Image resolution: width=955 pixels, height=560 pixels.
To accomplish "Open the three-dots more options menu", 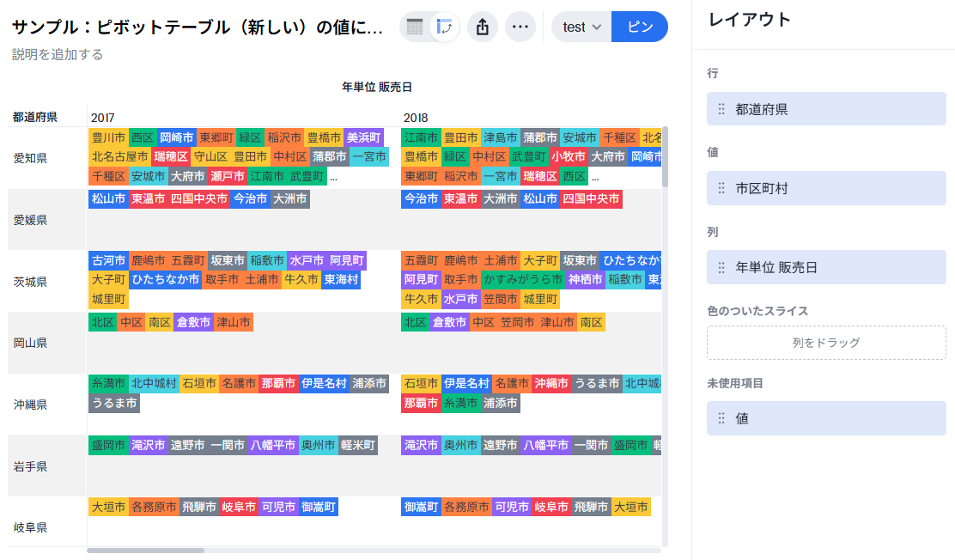I will click(x=520, y=27).
